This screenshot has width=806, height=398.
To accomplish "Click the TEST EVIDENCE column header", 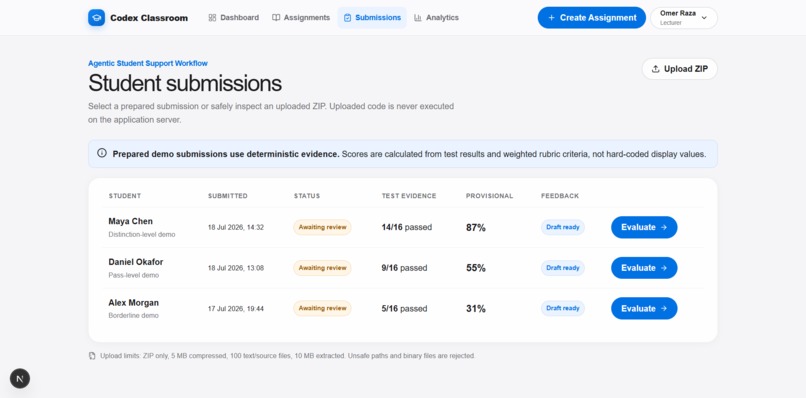I will pos(409,196).
